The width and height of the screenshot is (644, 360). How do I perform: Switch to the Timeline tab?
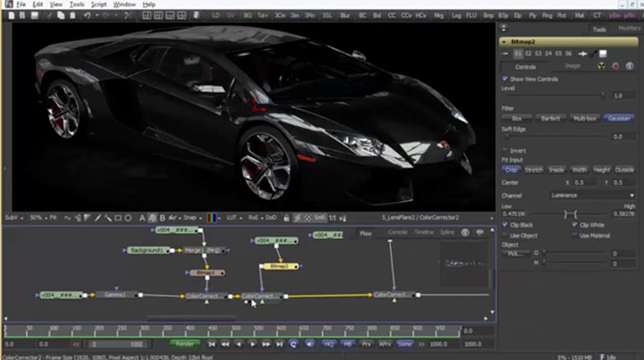click(423, 232)
